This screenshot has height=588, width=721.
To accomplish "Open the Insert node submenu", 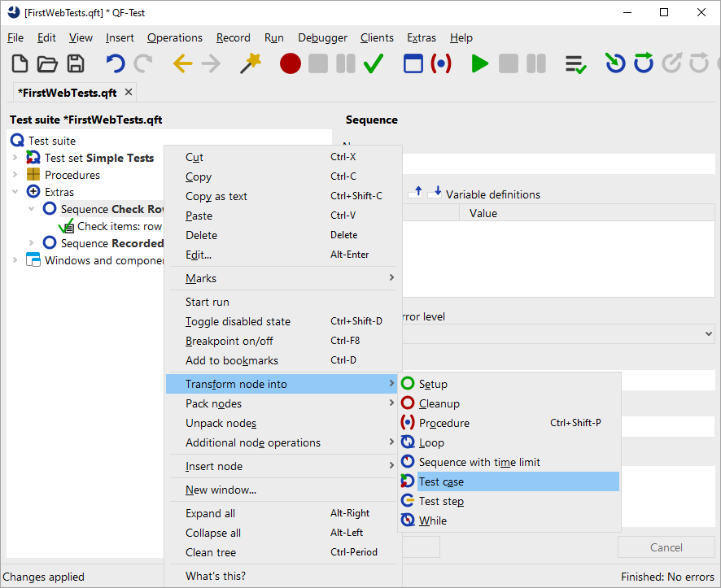I will click(x=283, y=466).
